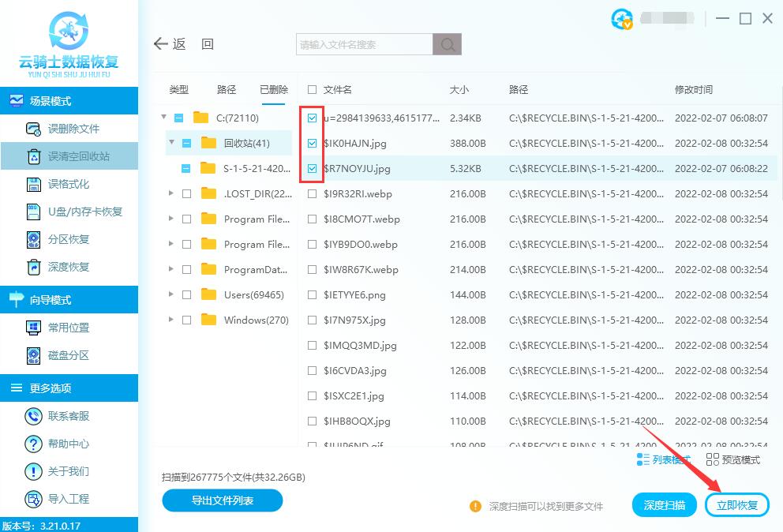
Task: Click the magnifier search icon
Action: click(447, 44)
